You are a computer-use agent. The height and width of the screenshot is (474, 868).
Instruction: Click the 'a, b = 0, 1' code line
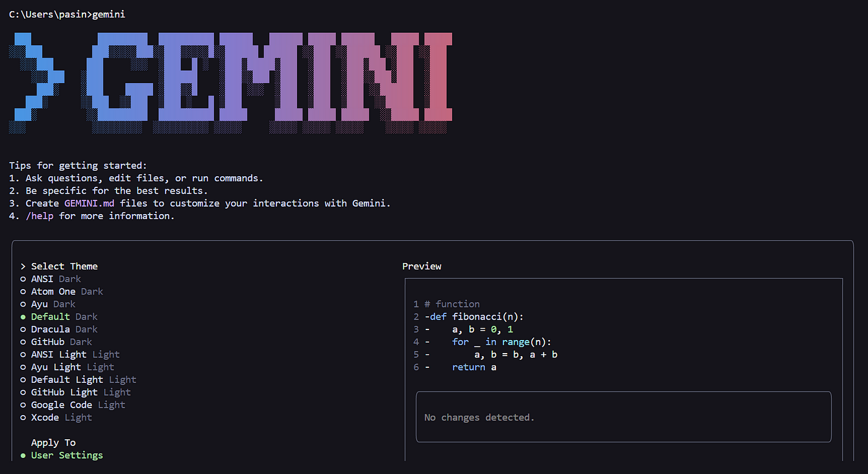(x=483, y=329)
